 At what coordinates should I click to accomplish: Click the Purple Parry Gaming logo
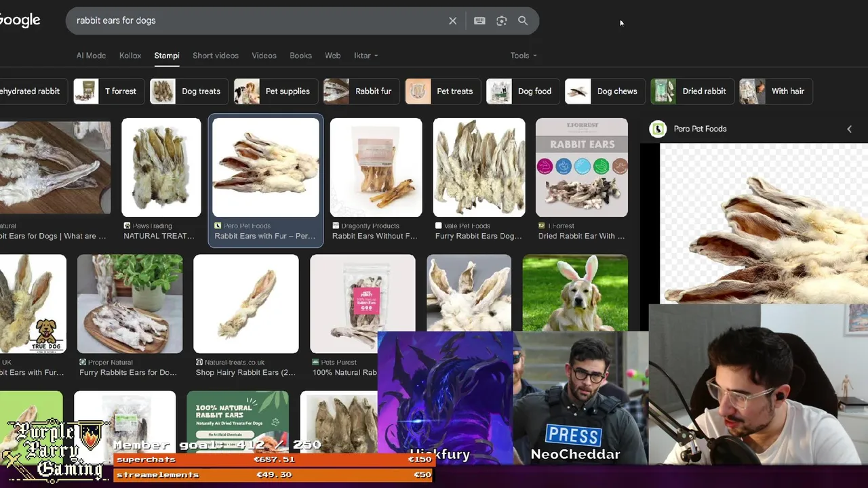57,451
